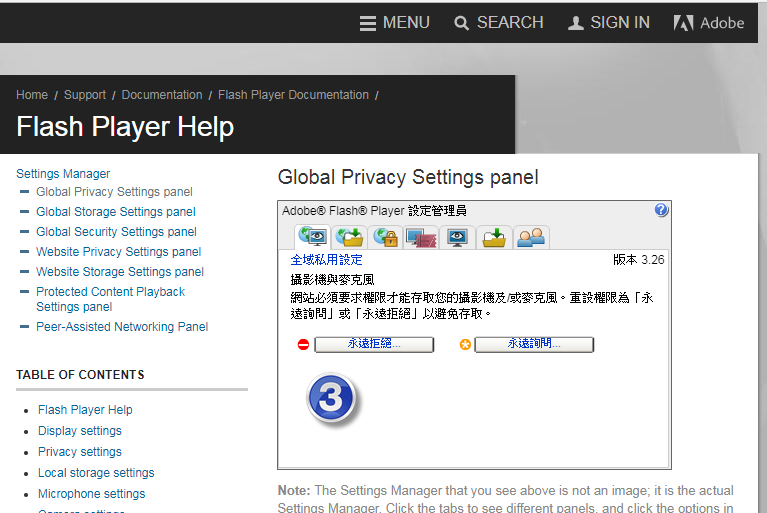Open the Support breadcrumb link
Screen dimensions: 767x513
click(85, 95)
